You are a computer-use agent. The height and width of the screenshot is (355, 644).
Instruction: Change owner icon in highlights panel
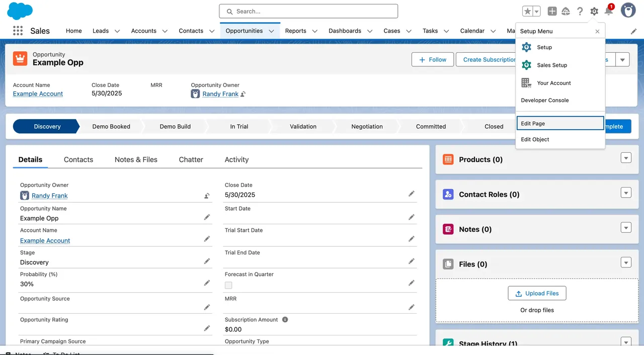[x=243, y=94]
